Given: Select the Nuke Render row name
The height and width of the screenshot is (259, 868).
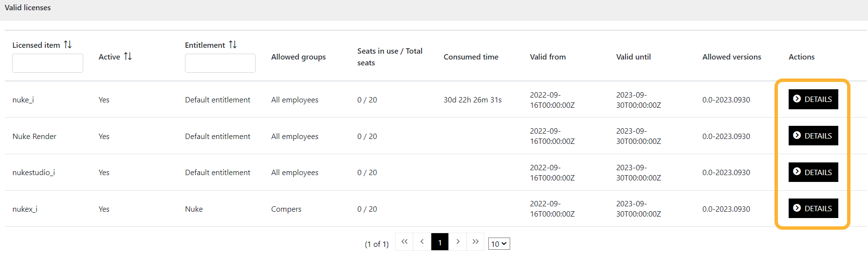Looking at the screenshot, I should click(35, 137).
